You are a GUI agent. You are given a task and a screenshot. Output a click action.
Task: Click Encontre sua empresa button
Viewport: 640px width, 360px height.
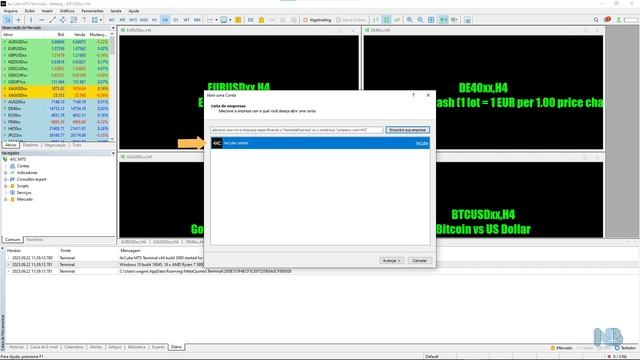tap(407, 130)
